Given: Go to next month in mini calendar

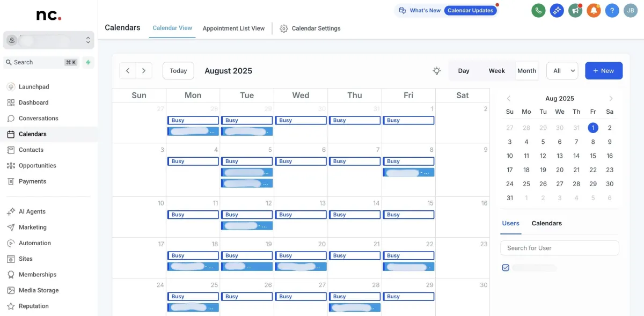Looking at the screenshot, I should (611, 99).
